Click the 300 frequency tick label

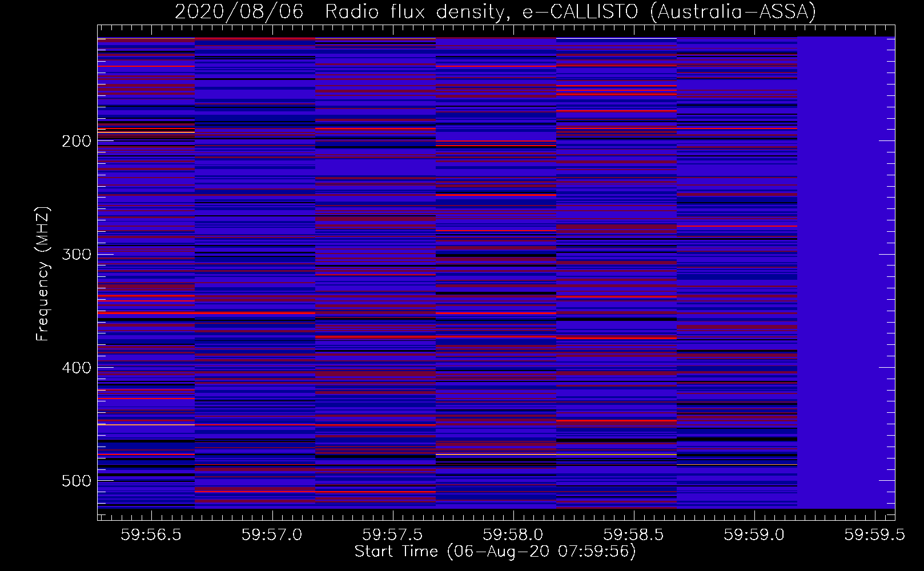click(76, 254)
